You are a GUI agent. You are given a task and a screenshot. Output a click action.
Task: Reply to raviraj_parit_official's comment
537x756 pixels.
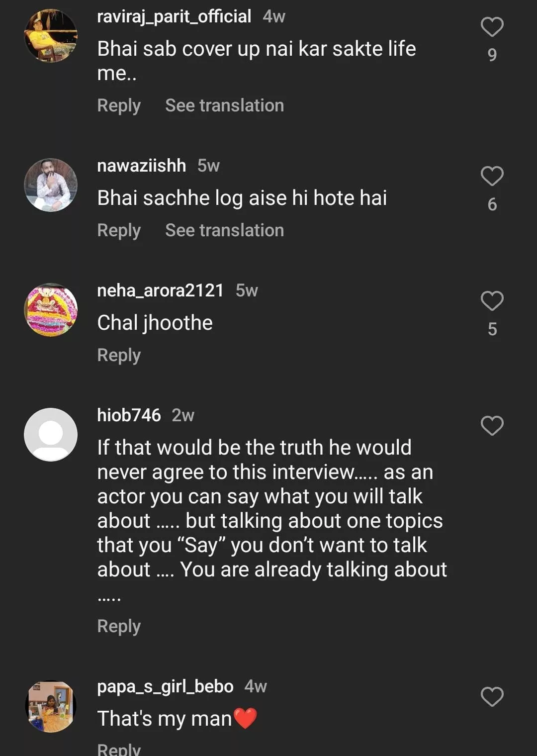119,105
